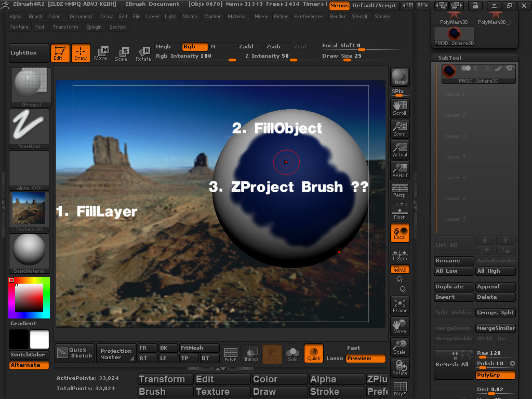Open the BasicMaterial selector

click(29, 254)
